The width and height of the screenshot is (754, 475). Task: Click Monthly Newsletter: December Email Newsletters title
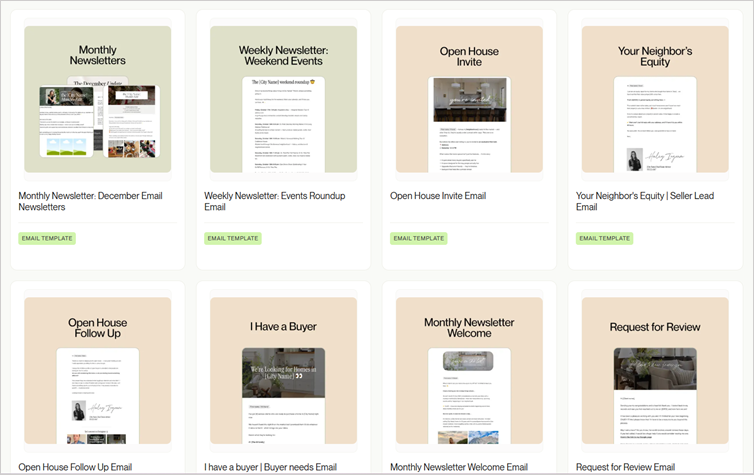point(90,201)
